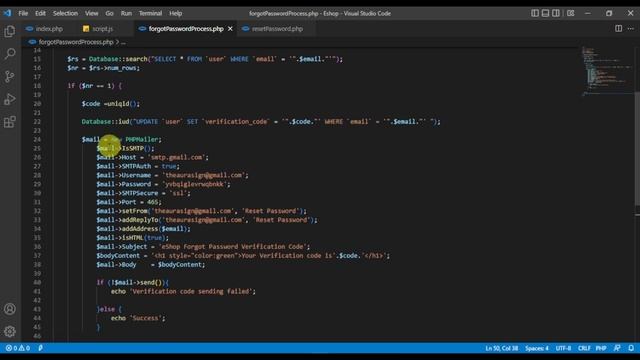Image resolution: width=640 pixels, height=360 pixels.
Task: Click the vertical editor scrollbar
Action: 637,149
